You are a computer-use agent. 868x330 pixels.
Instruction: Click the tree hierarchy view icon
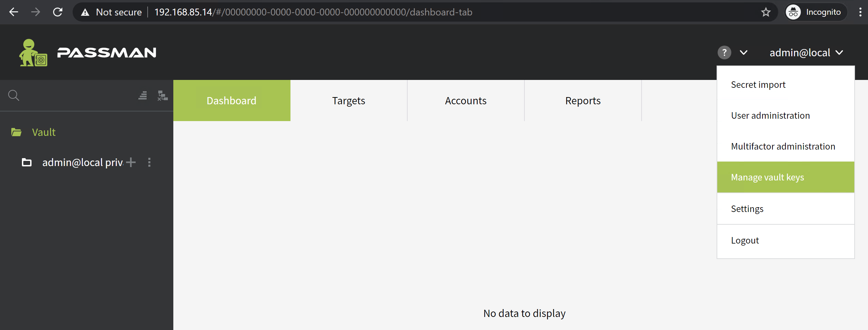[x=162, y=95]
